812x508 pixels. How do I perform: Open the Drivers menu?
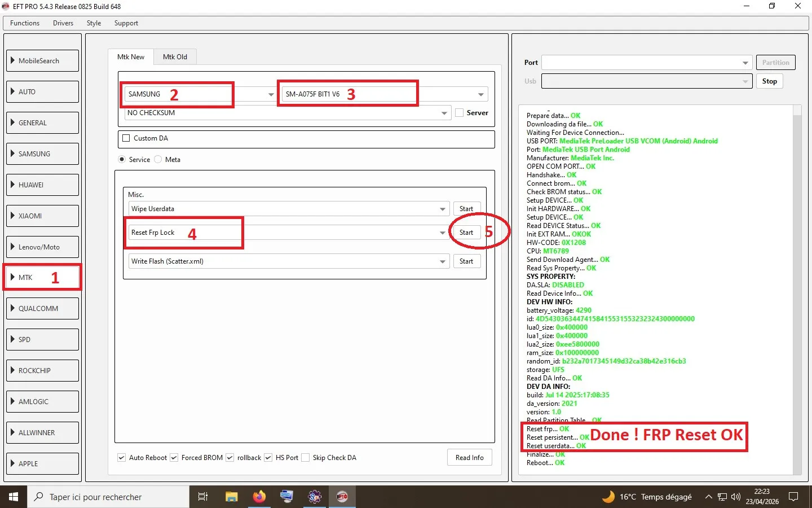pos(63,23)
